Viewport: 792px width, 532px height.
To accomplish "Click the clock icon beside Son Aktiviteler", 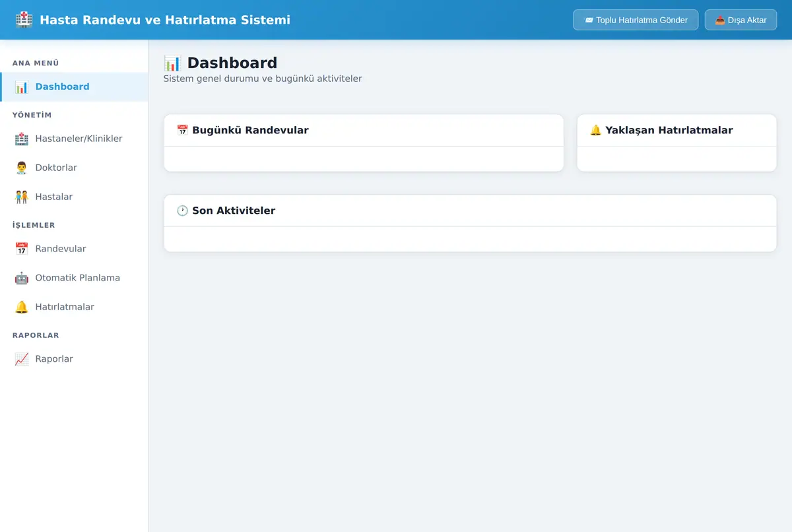I will (182, 211).
